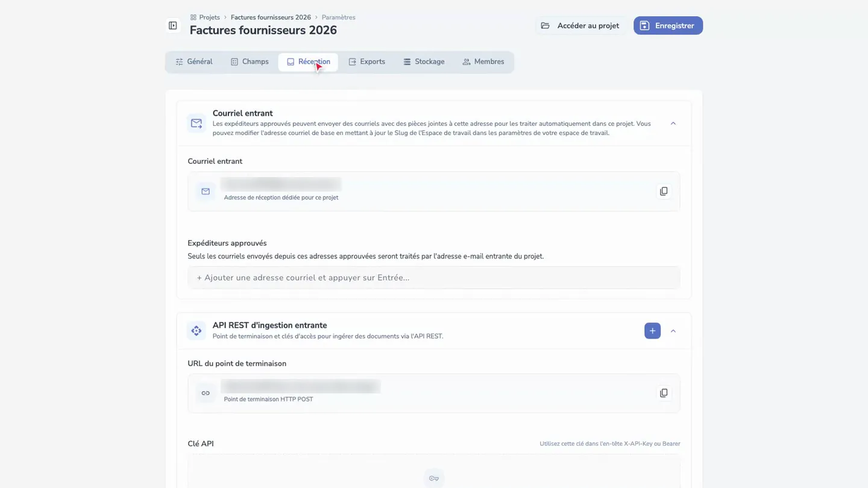868x488 pixels.
Task: Click the key icon under Clé API
Action: coord(434,478)
